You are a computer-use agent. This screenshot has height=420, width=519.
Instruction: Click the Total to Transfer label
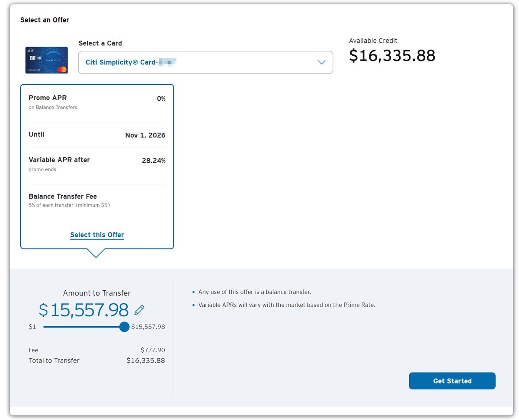[54, 360]
